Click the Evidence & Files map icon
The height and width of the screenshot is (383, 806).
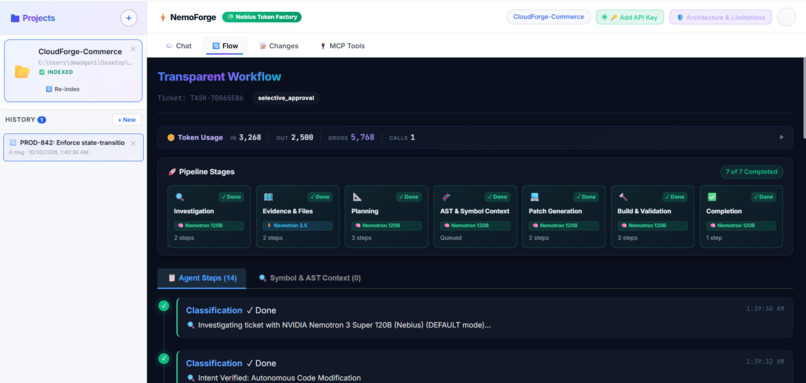[268, 197]
